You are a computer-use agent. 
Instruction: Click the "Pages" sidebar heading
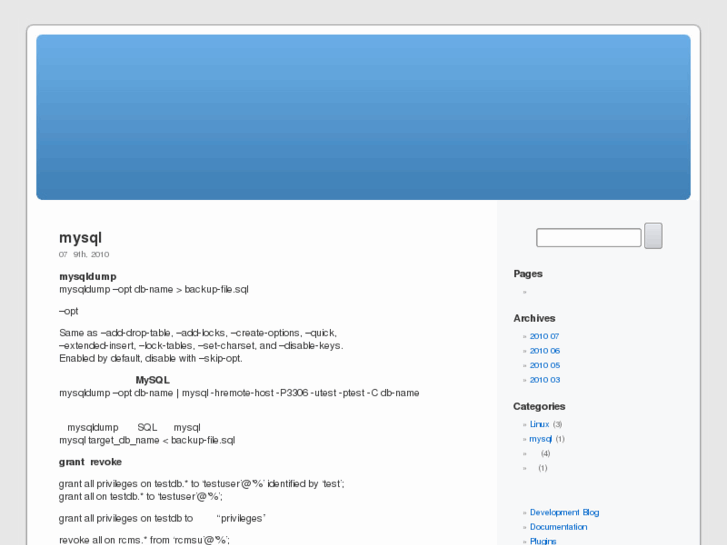point(528,274)
